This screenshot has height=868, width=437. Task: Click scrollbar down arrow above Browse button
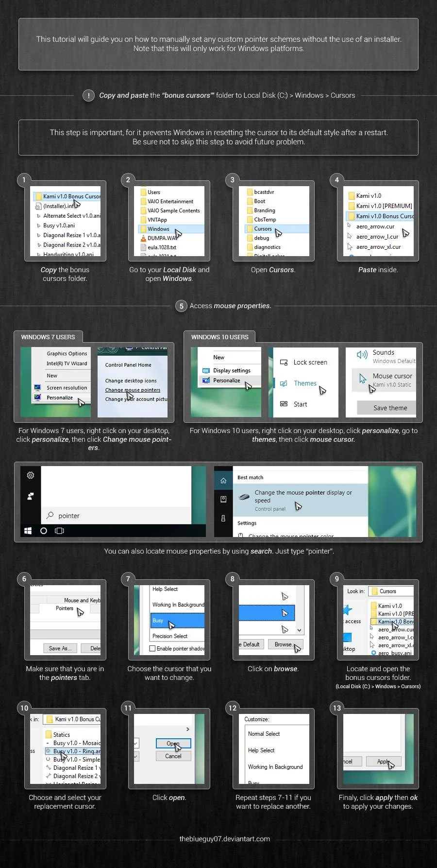300,630
